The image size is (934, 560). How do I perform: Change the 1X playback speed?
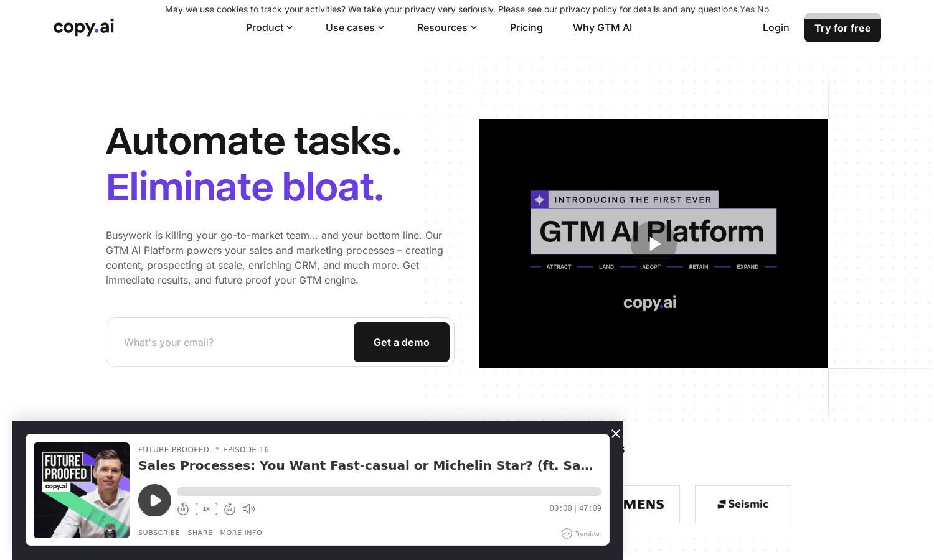tap(206, 509)
